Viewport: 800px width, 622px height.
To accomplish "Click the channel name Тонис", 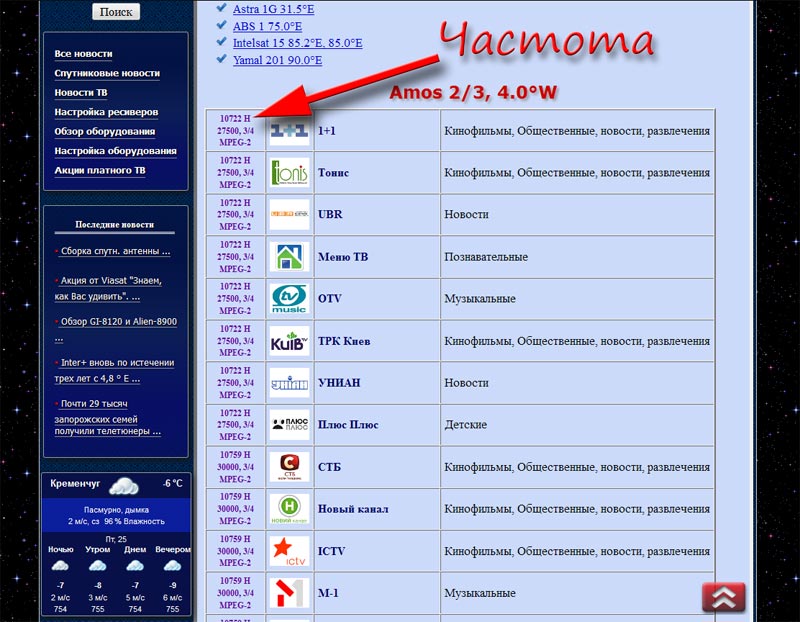I will tap(333, 172).
